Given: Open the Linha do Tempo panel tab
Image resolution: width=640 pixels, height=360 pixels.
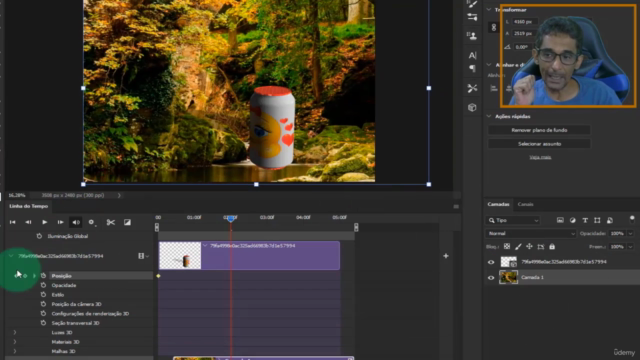Looking at the screenshot, I should (29, 206).
